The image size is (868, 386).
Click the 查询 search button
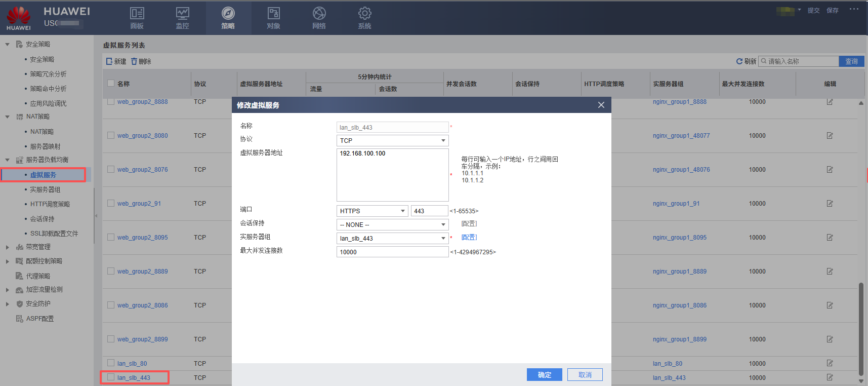point(851,61)
